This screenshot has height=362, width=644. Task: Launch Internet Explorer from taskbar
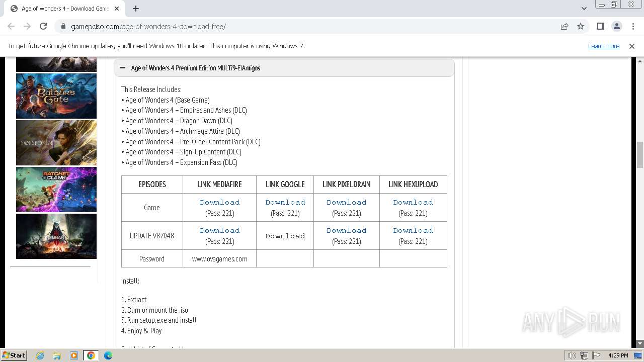click(x=40, y=355)
